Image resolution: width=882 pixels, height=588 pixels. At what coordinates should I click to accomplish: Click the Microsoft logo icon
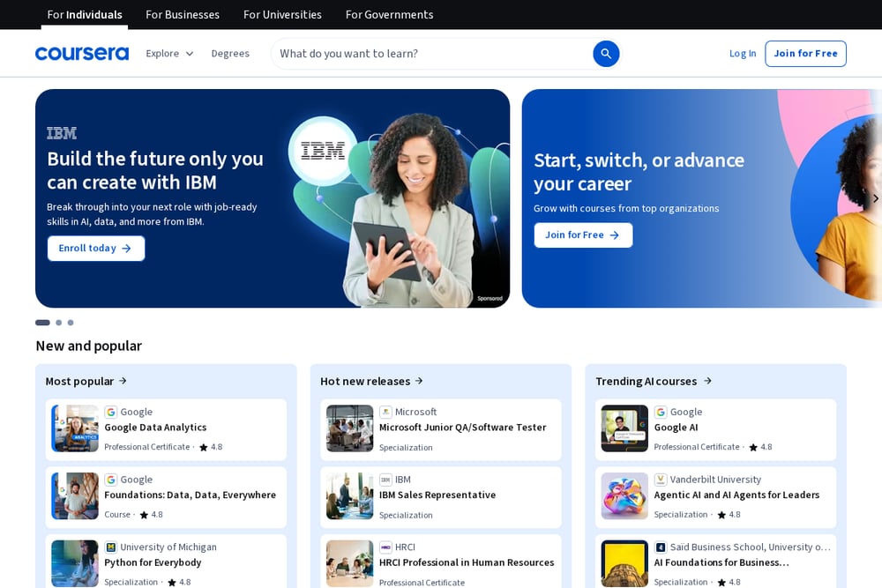tap(385, 412)
